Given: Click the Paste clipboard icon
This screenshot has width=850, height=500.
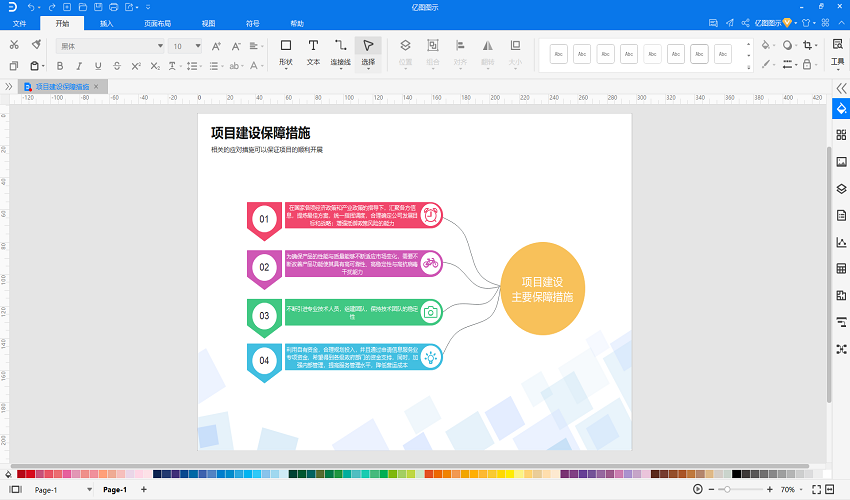Looking at the screenshot, I should coord(35,66).
